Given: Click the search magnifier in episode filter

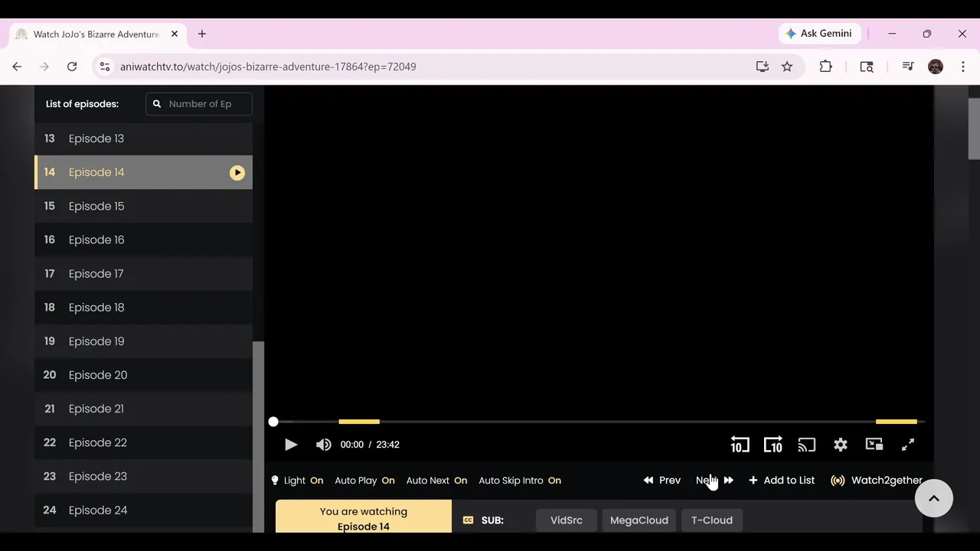Looking at the screenshot, I should coord(157,104).
